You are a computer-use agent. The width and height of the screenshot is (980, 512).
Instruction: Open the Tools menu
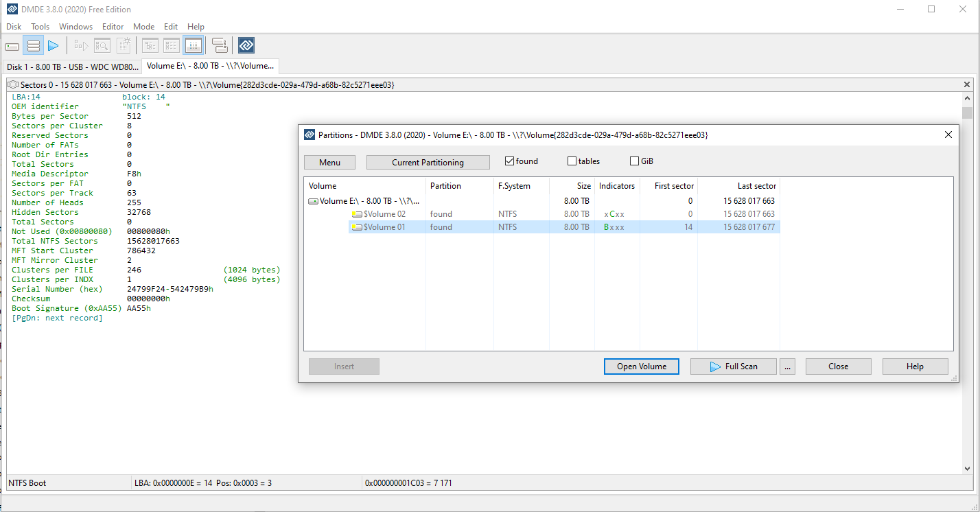40,27
